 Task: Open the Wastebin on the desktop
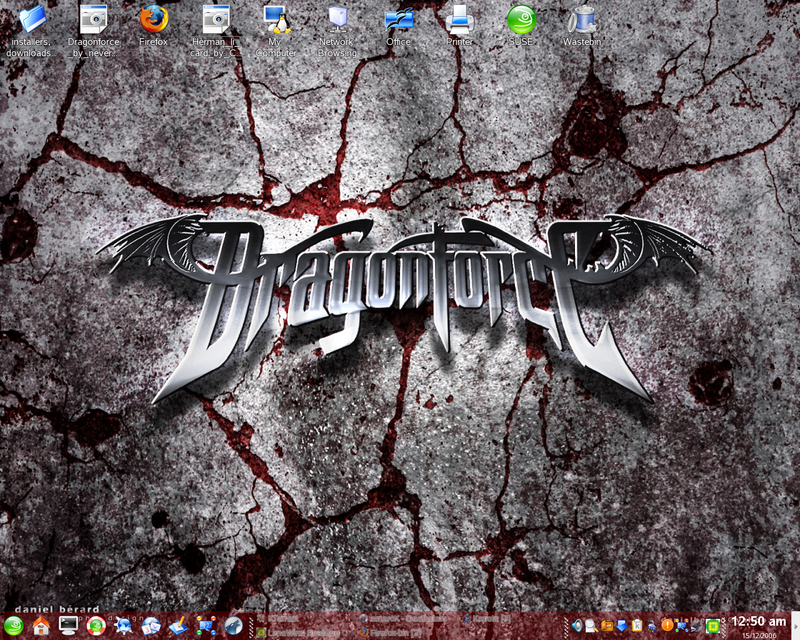pos(582,27)
